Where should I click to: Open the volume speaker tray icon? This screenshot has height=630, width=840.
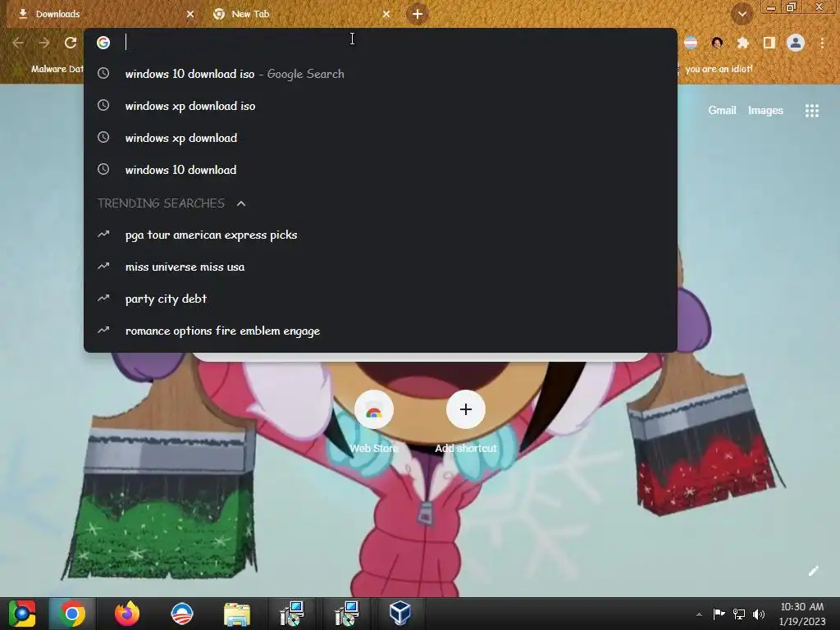click(759, 614)
